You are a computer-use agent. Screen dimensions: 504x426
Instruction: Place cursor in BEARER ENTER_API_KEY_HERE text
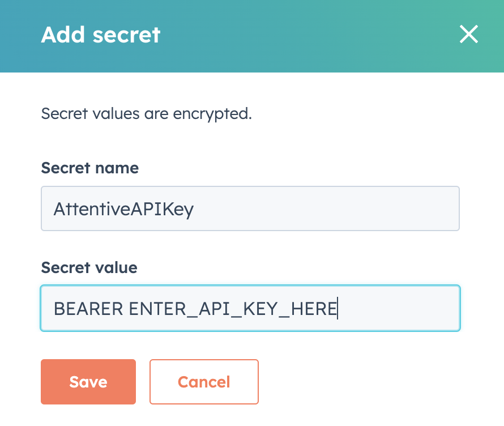[x=195, y=309]
